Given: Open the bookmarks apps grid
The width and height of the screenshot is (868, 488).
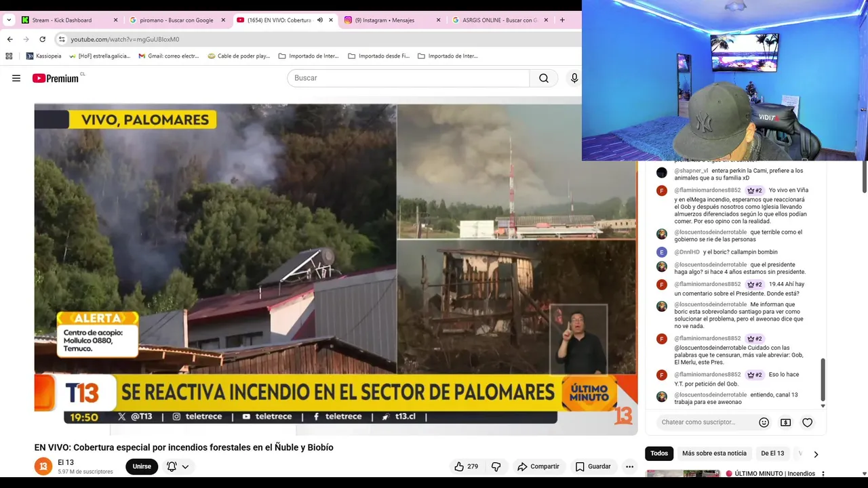Looking at the screenshot, I should coord(9,56).
